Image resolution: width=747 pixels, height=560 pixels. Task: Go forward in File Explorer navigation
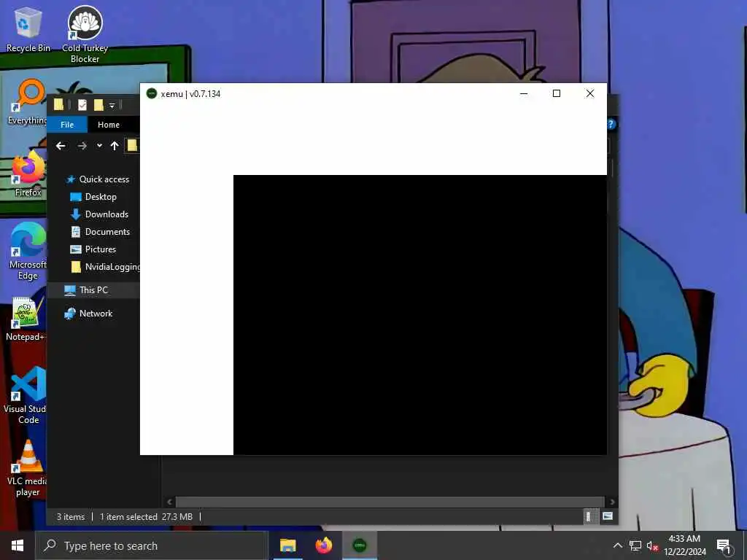pyautogui.click(x=82, y=146)
